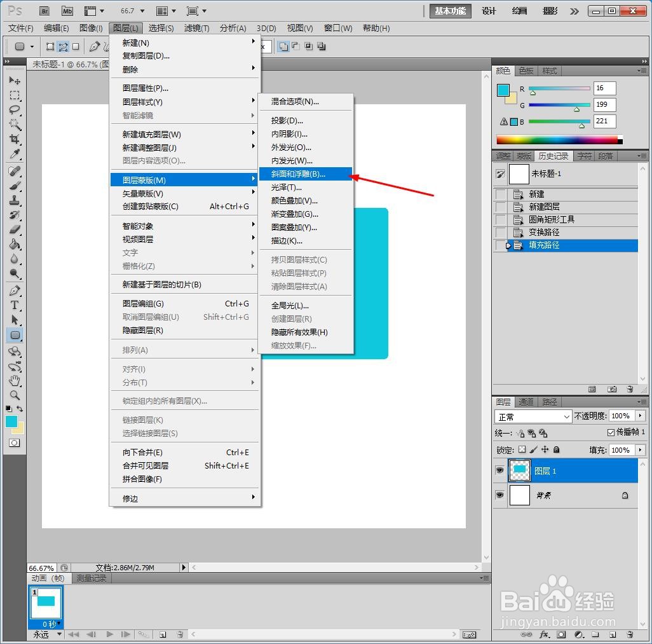The height and width of the screenshot is (644, 652).
Task: Select the Magic Wand tool
Action: pyautogui.click(x=15, y=124)
